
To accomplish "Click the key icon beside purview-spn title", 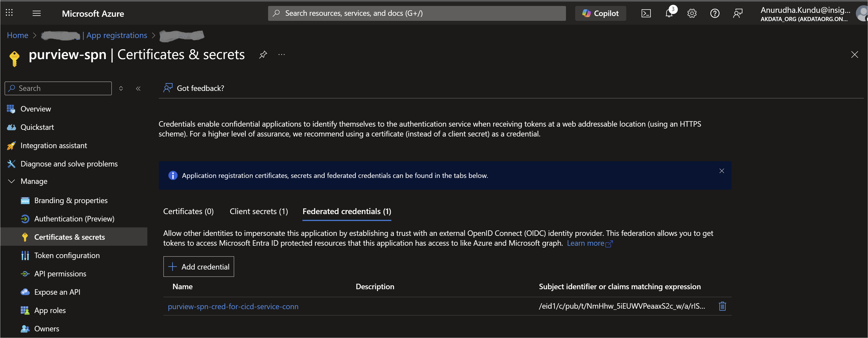I will pos(14,59).
